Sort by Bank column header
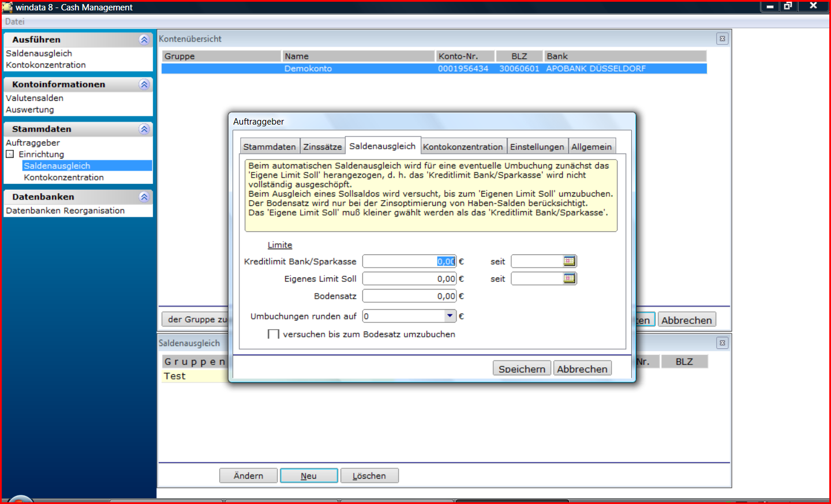This screenshot has height=504, width=831. click(x=626, y=56)
